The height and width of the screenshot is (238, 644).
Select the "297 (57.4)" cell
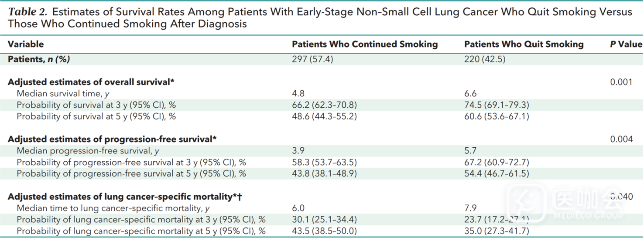312,59
